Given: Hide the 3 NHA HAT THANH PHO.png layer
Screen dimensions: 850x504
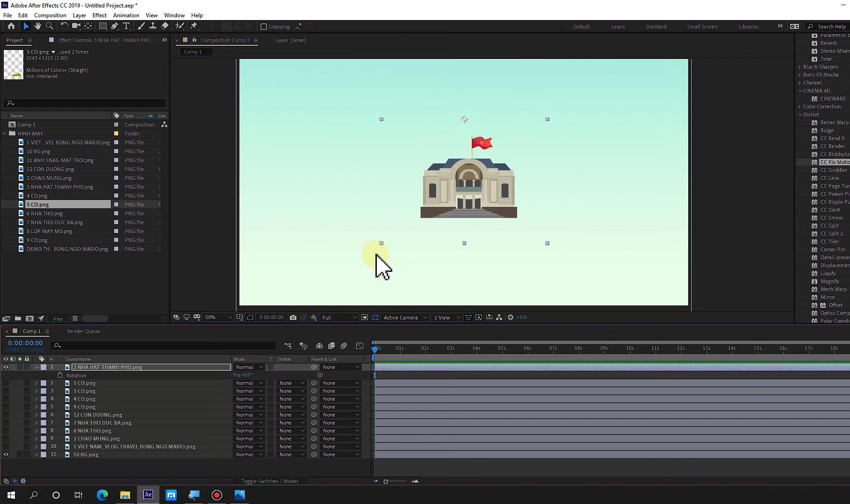Looking at the screenshot, I should pyautogui.click(x=6, y=367).
